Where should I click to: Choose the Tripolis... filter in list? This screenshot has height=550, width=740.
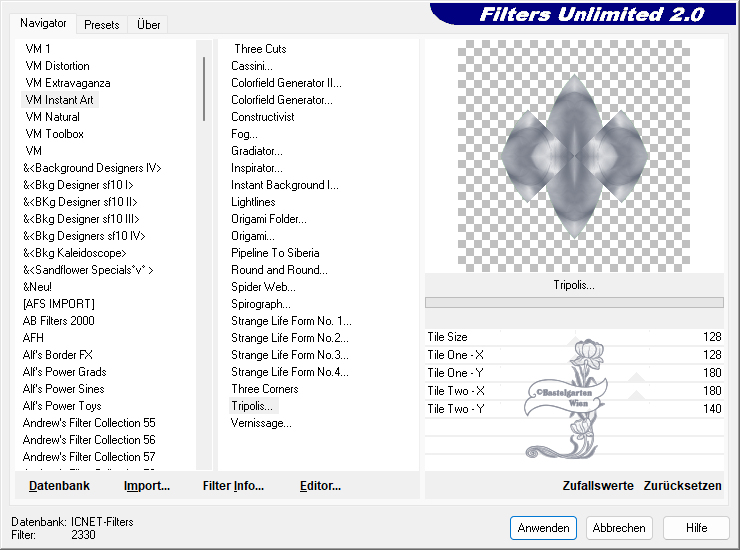[252, 406]
